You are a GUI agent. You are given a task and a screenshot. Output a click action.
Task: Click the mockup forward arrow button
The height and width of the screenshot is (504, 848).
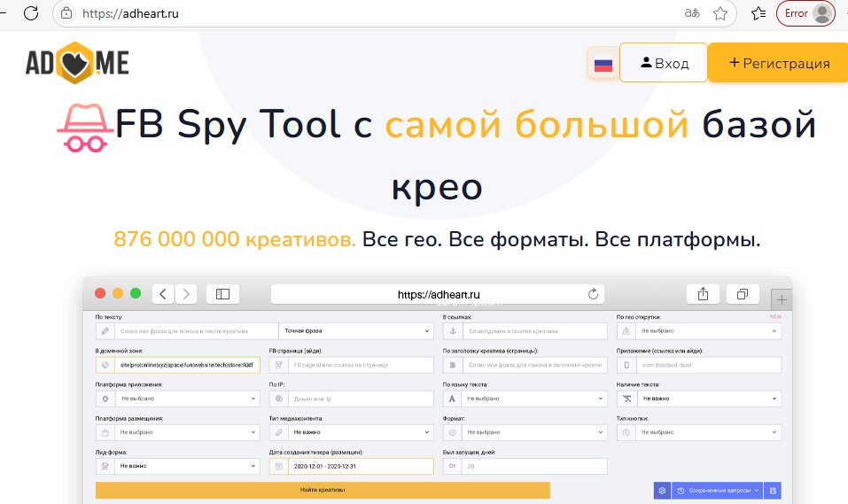click(186, 294)
